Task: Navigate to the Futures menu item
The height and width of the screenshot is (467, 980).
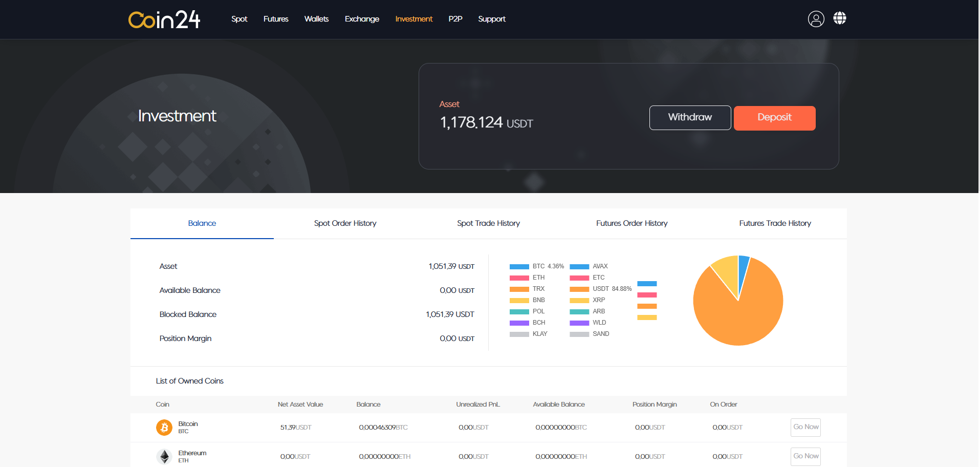Action: tap(275, 19)
